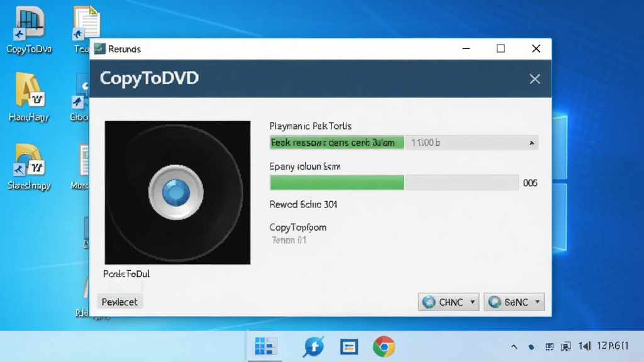Image resolution: width=644 pixels, height=362 pixels.
Task: Show hidden tray icons chevron
Action: click(x=514, y=347)
